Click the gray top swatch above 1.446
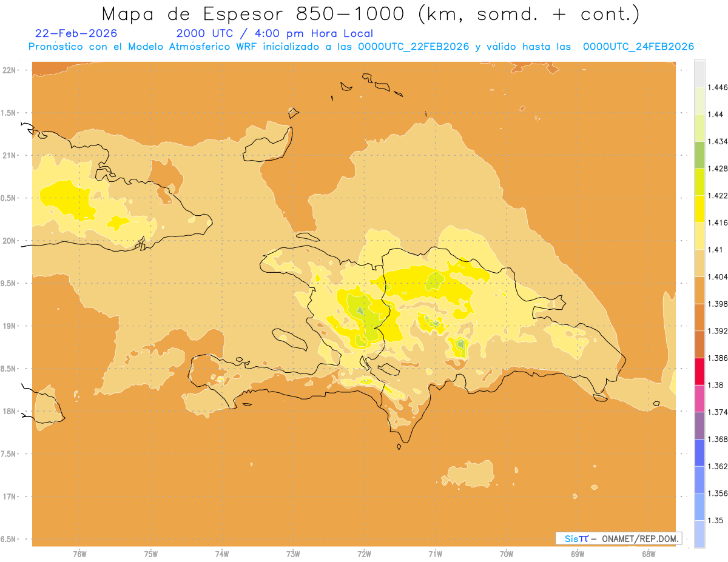The height and width of the screenshot is (562, 728). (699, 73)
